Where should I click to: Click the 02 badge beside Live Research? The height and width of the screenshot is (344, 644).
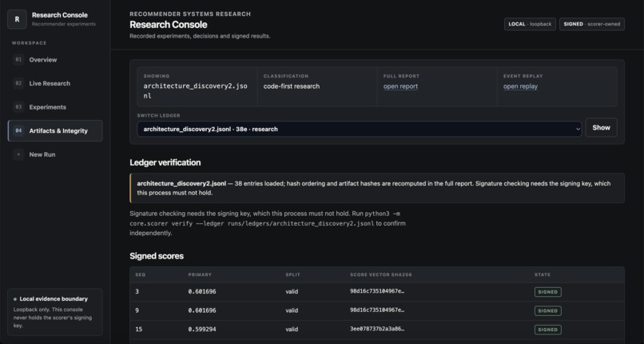[x=18, y=83]
